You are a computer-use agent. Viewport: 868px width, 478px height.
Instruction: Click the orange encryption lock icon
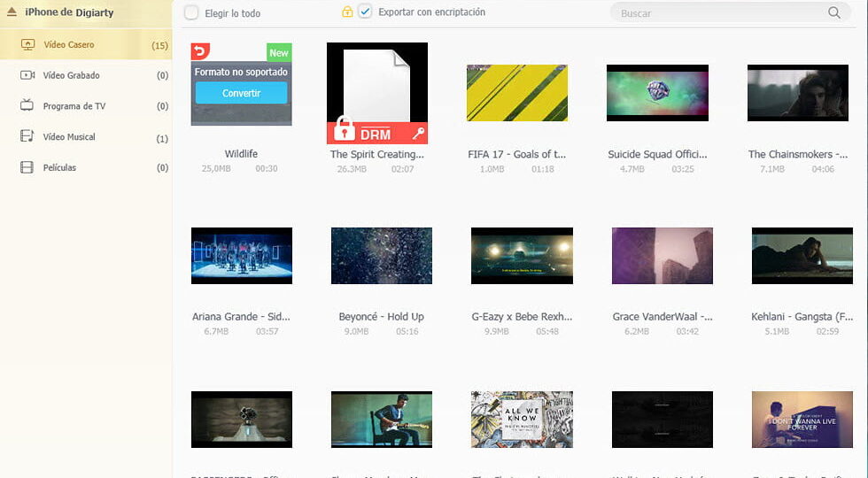coord(347,12)
